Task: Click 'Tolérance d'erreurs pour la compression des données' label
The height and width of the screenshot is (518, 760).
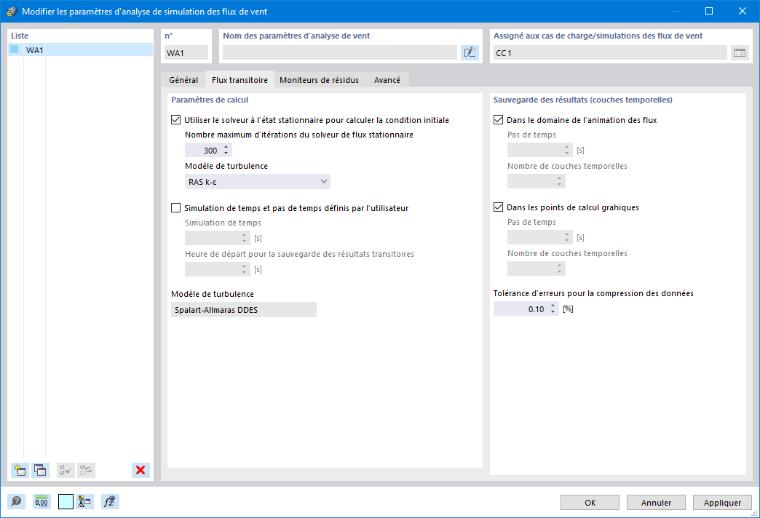Action: click(593, 293)
